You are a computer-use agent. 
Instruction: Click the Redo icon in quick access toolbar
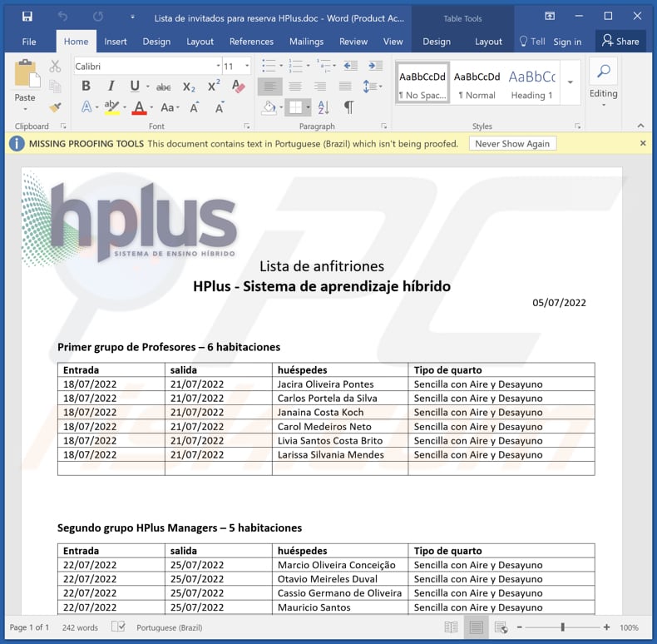point(98,17)
